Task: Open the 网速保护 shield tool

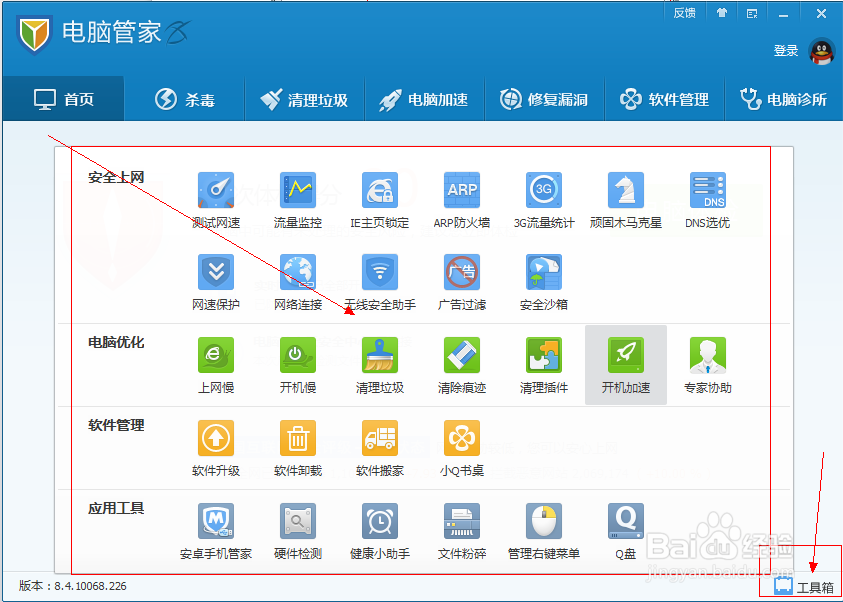Action: tap(216, 283)
